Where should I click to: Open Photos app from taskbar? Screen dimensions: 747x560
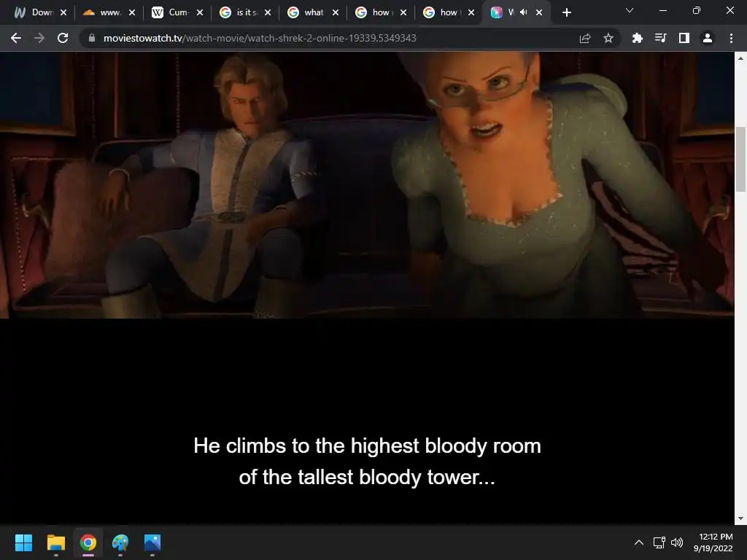click(x=152, y=542)
